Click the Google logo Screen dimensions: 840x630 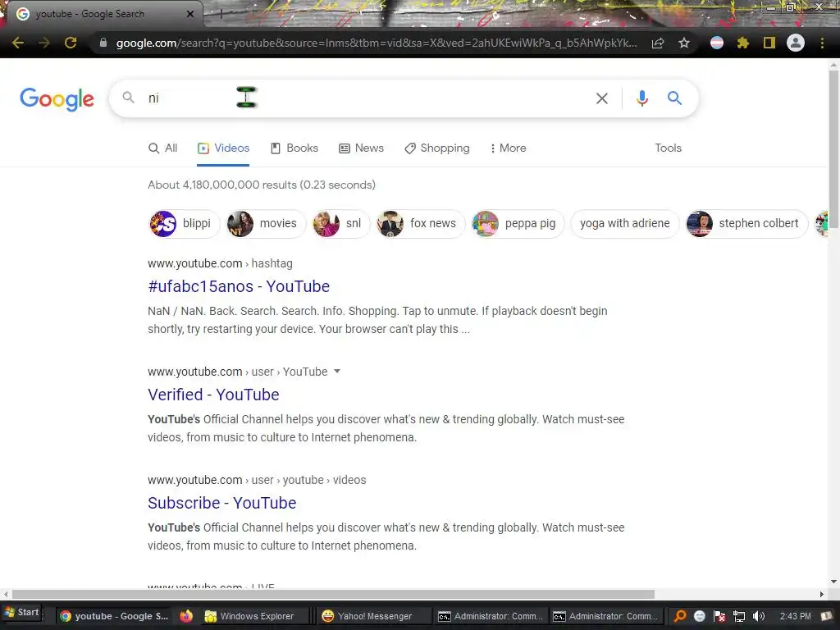point(57,98)
